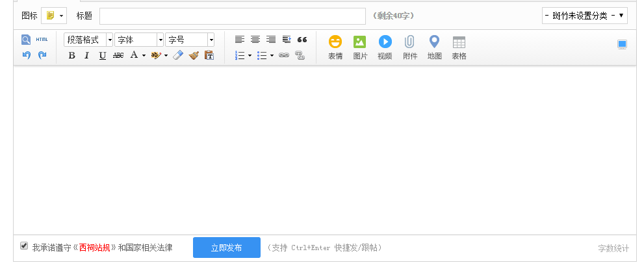Attach a file using 附件 icon
The image size is (644, 280).
410,47
